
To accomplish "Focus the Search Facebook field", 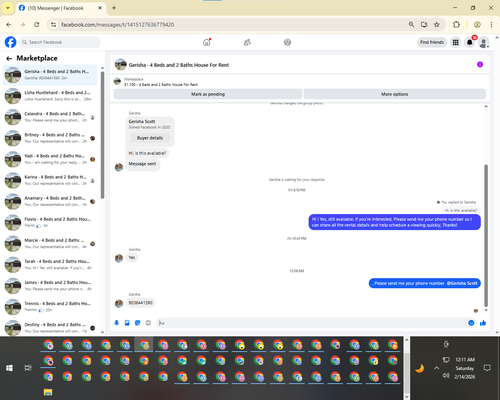I will click(x=60, y=42).
